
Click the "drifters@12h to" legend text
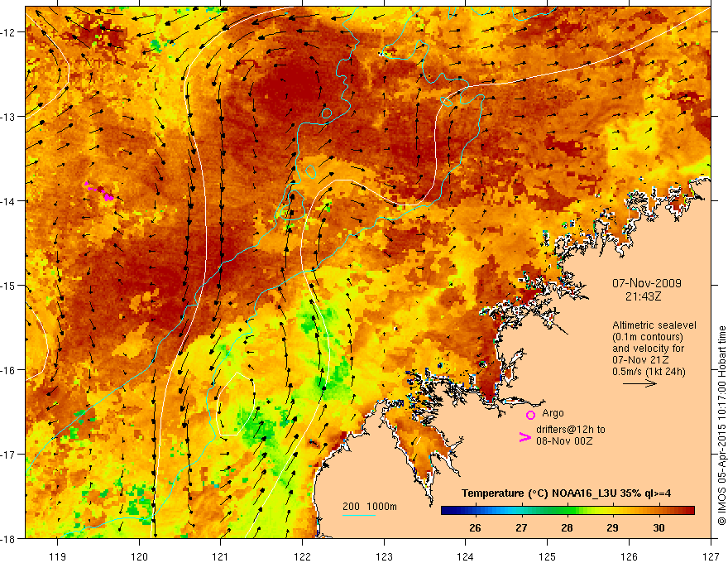(x=571, y=430)
